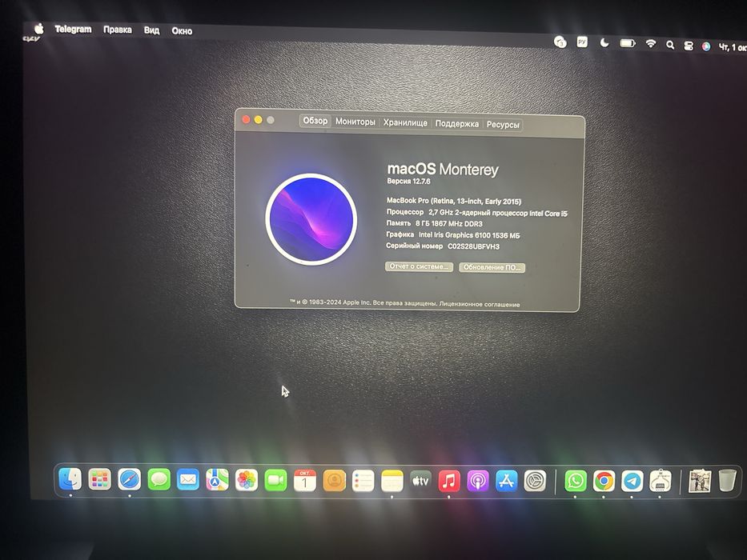
Task: Open System Information chip icon in dock
Action: pos(660,482)
